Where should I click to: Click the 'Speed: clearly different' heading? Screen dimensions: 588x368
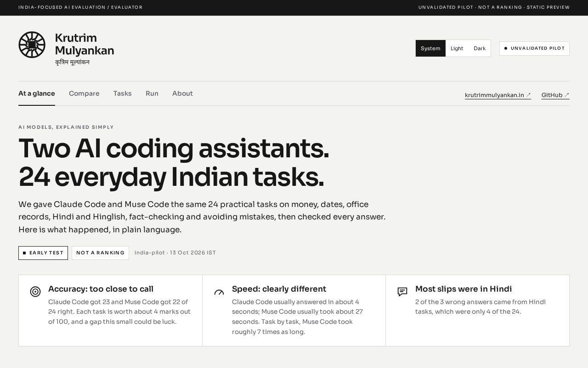(279, 289)
